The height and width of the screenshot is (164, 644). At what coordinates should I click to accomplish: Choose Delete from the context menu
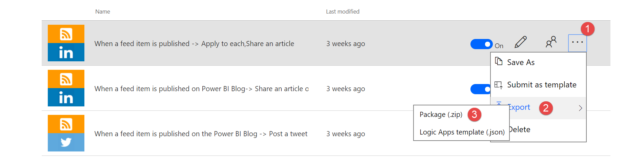click(x=520, y=129)
